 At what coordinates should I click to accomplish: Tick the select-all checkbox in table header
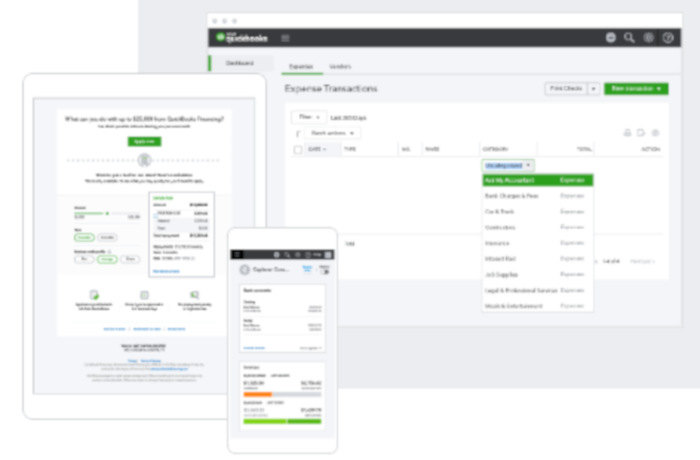tap(298, 150)
